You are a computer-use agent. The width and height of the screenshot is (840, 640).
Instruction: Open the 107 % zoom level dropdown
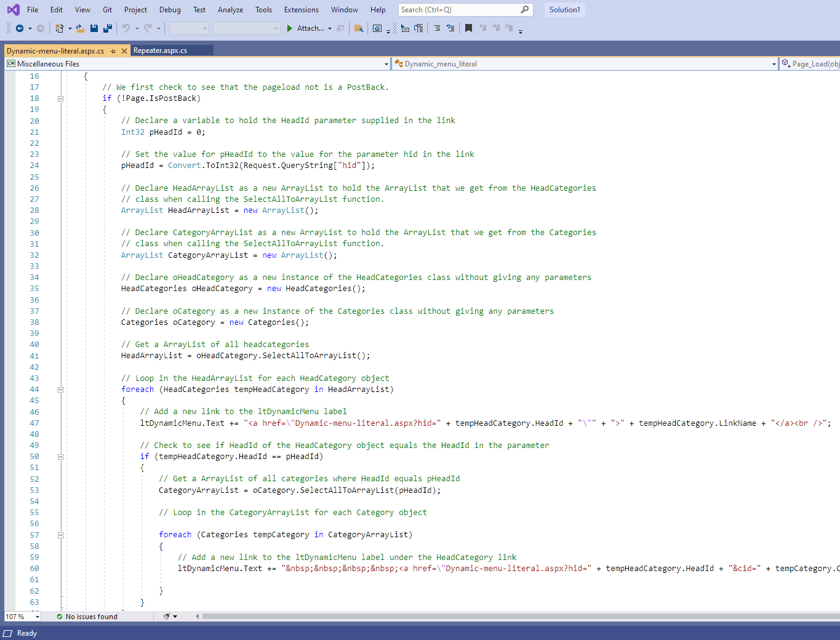(x=38, y=617)
